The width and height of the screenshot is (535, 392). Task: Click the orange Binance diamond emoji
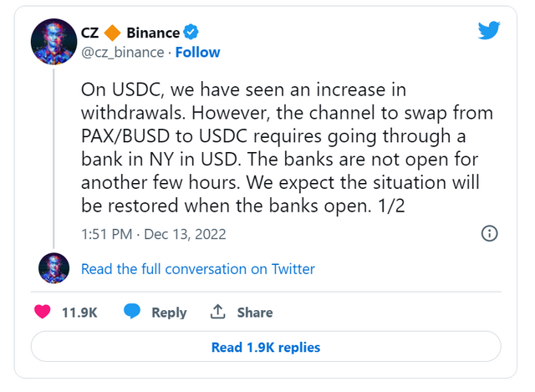pyautogui.click(x=112, y=33)
